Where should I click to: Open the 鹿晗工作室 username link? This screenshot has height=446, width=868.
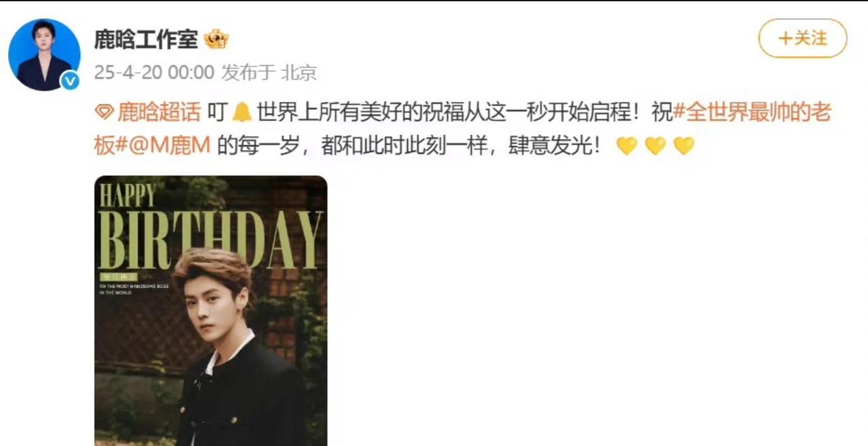click(146, 39)
